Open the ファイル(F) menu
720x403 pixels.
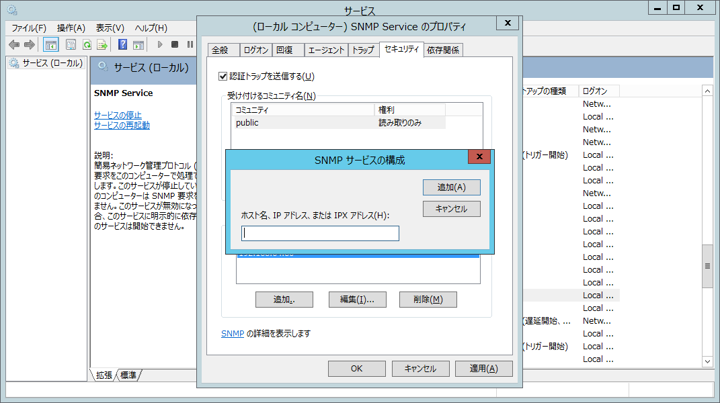pyautogui.click(x=29, y=28)
